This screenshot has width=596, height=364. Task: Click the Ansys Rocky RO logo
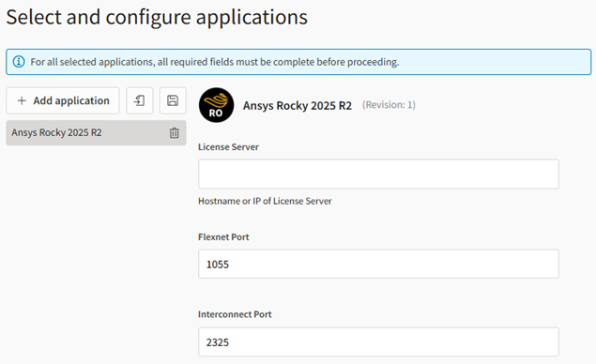point(216,105)
